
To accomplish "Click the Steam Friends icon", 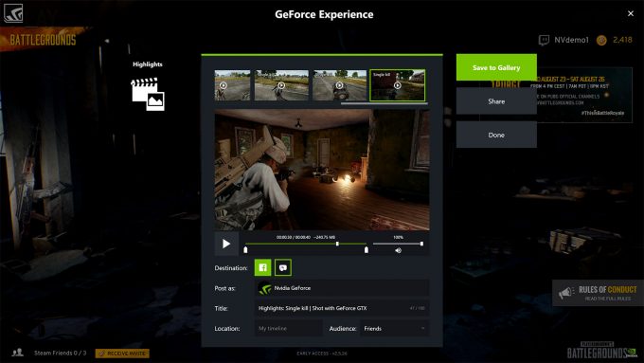I will [x=18, y=353].
